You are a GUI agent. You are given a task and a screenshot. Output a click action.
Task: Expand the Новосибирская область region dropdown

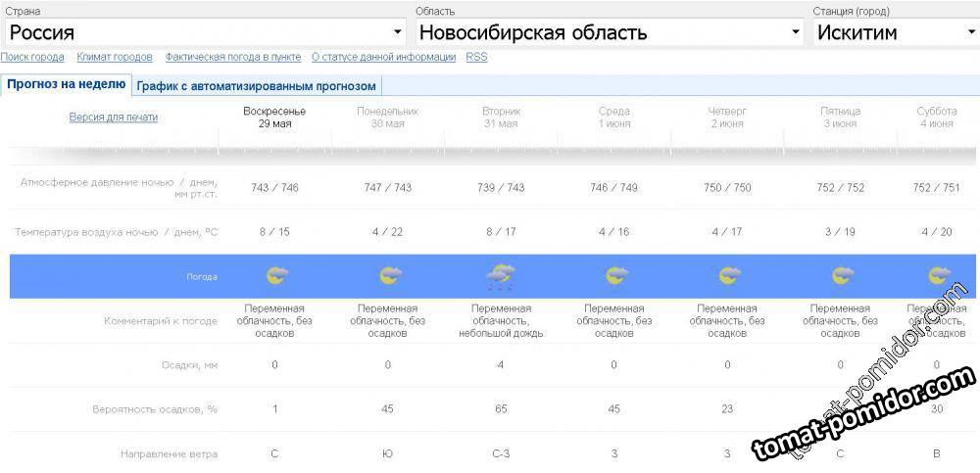point(610,32)
